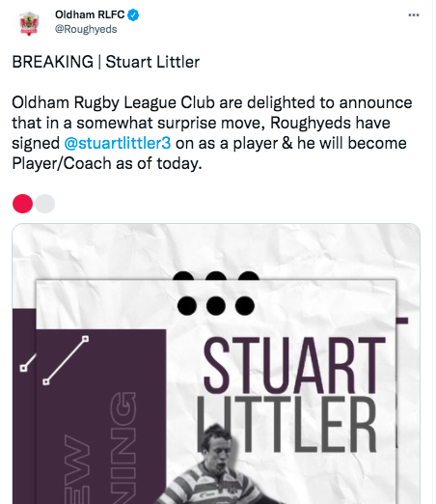Open the Oldham RLFC display name
This screenshot has width=436, height=504.
point(90,14)
